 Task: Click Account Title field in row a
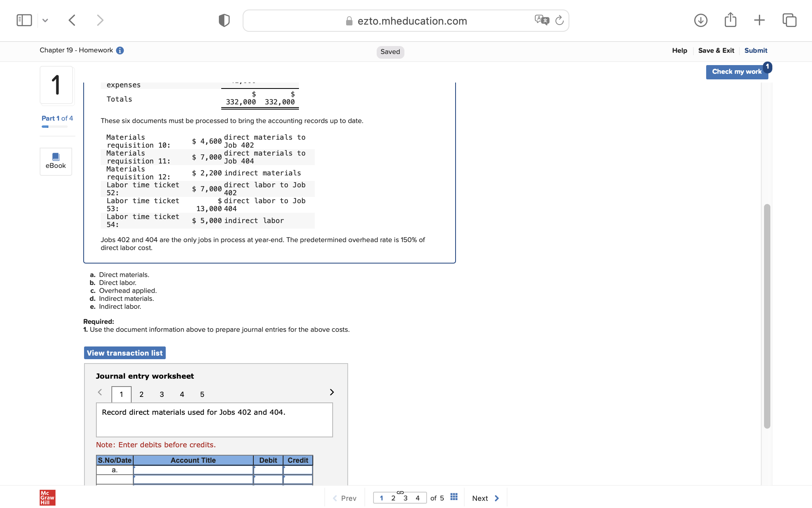193,470
